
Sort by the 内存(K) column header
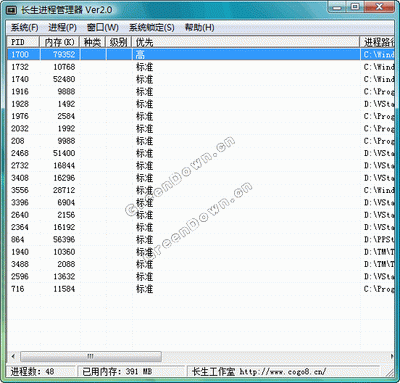coord(59,42)
